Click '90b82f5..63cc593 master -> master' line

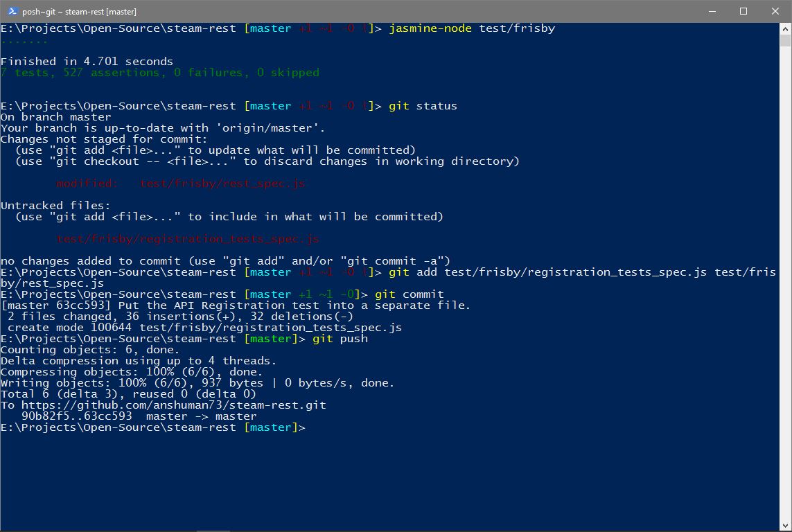pos(139,416)
